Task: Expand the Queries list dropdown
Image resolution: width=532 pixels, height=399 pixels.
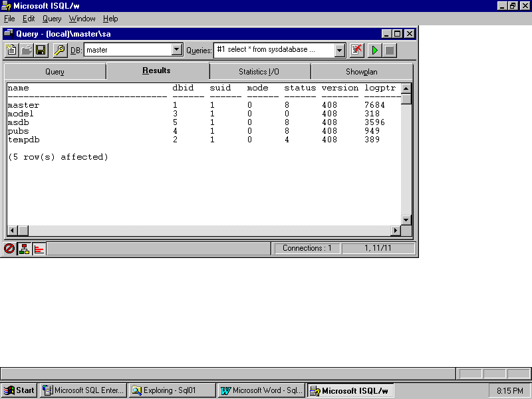Action: [x=340, y=50]
